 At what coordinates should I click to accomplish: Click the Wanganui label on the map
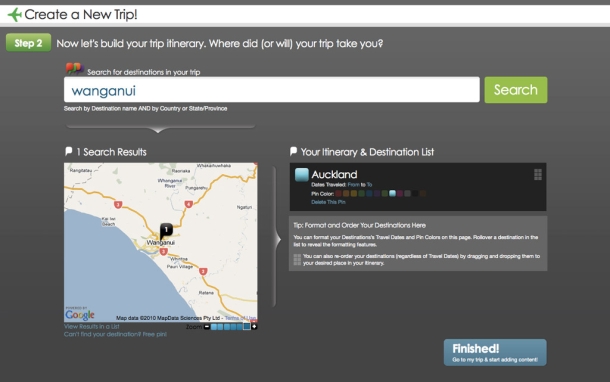161,243
